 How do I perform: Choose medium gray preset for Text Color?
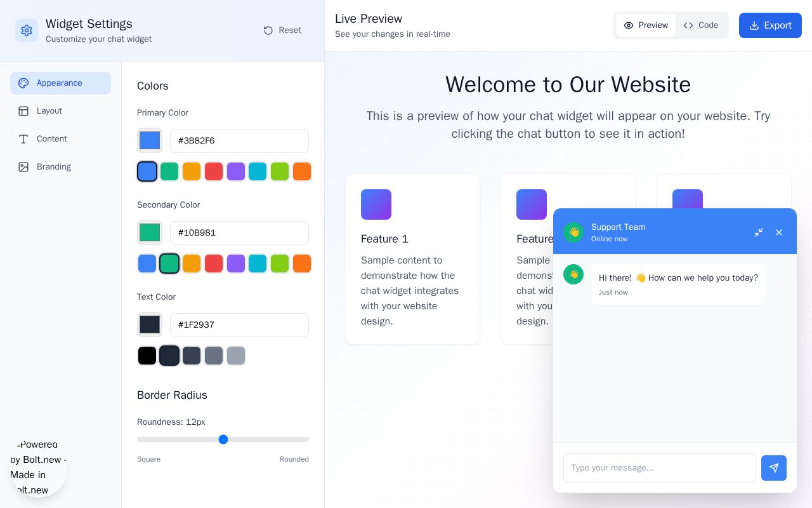[214, 356]
